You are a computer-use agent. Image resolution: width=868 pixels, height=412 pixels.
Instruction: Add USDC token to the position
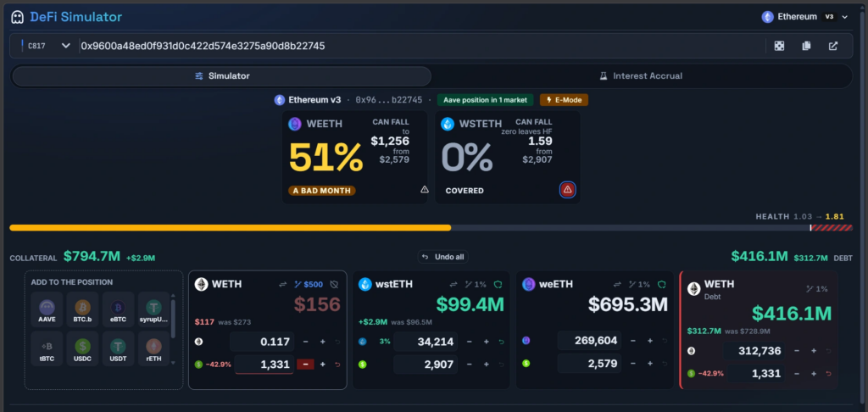pyautogui.click(x=82, y=348)
